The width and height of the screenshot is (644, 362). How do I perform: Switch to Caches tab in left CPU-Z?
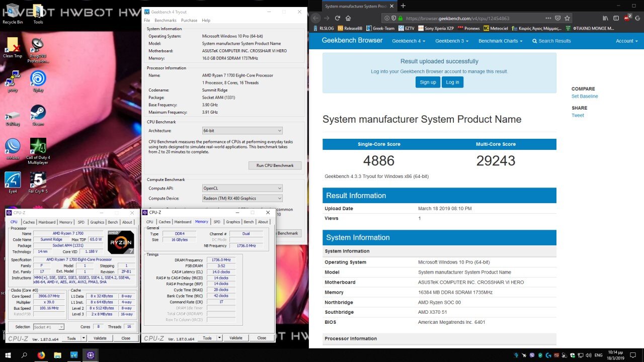(29, 222)
